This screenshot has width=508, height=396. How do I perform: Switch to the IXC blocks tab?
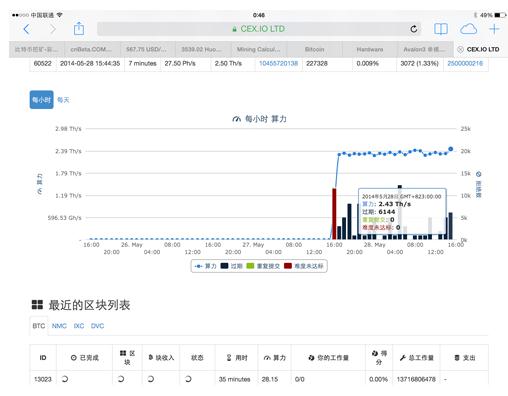79,326
